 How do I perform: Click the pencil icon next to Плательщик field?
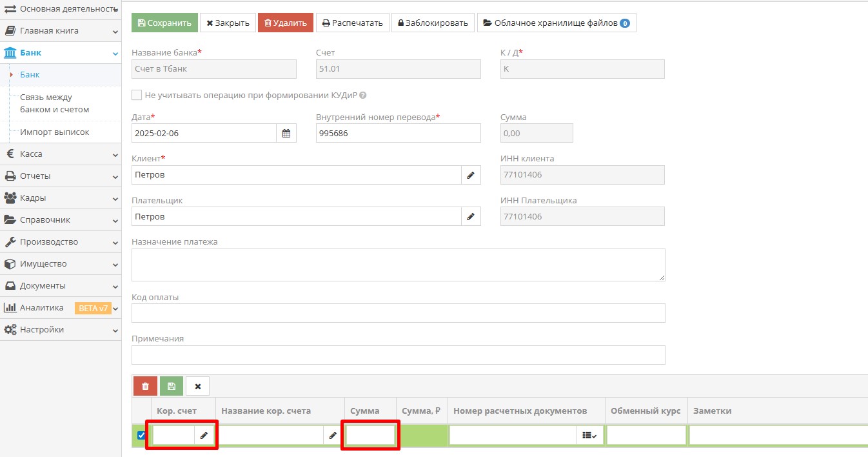point(471,217)
